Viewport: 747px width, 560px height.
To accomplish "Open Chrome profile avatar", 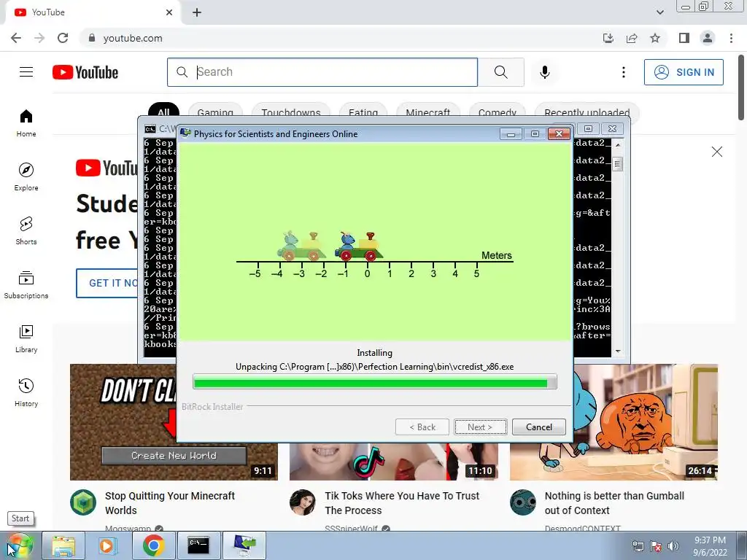I will [x=708, y=38].
